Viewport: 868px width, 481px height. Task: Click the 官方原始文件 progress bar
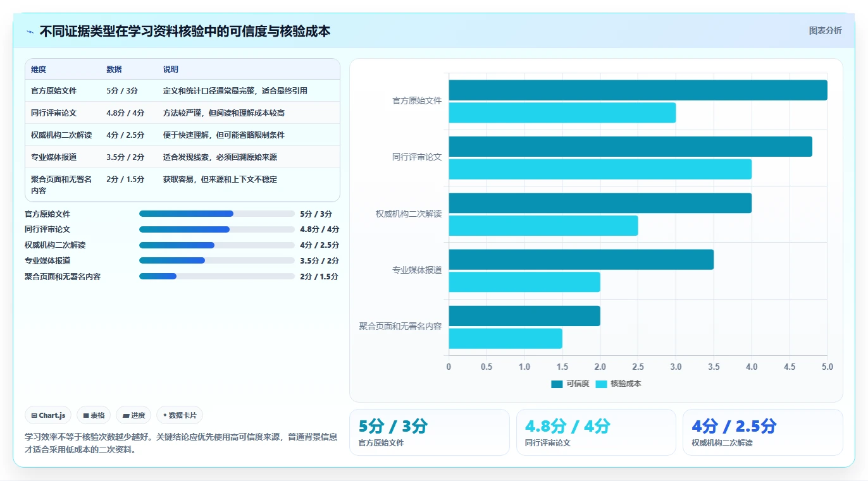click(x=217, y=214)
